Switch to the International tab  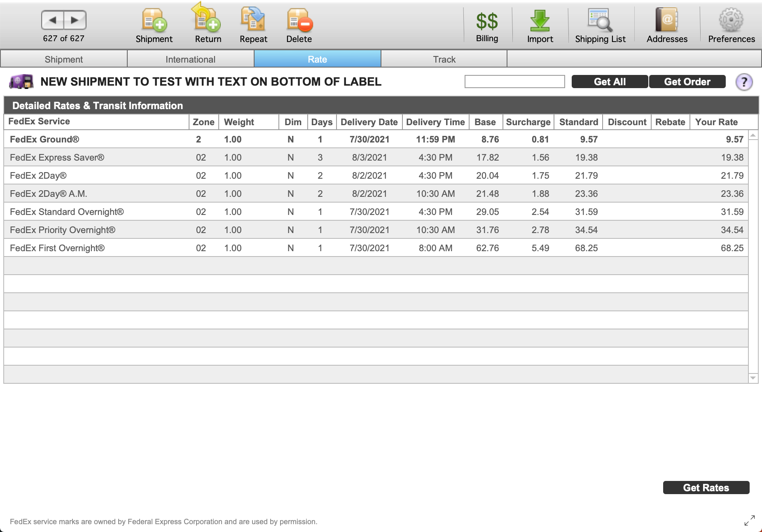[x=191, y=59]
